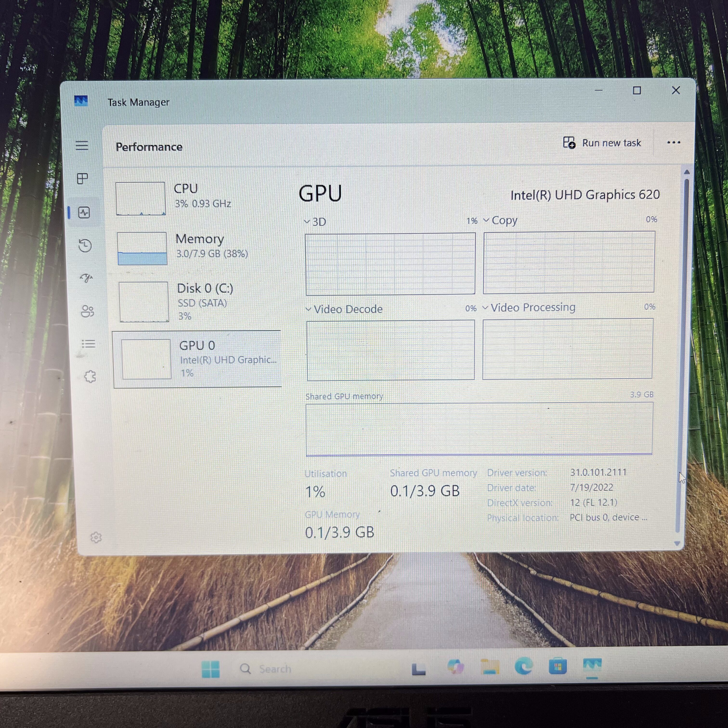Viewport: 728px width, 728px height.
Task: Open the Video Decode engine dropdown
Action: [x=344, y=309]
